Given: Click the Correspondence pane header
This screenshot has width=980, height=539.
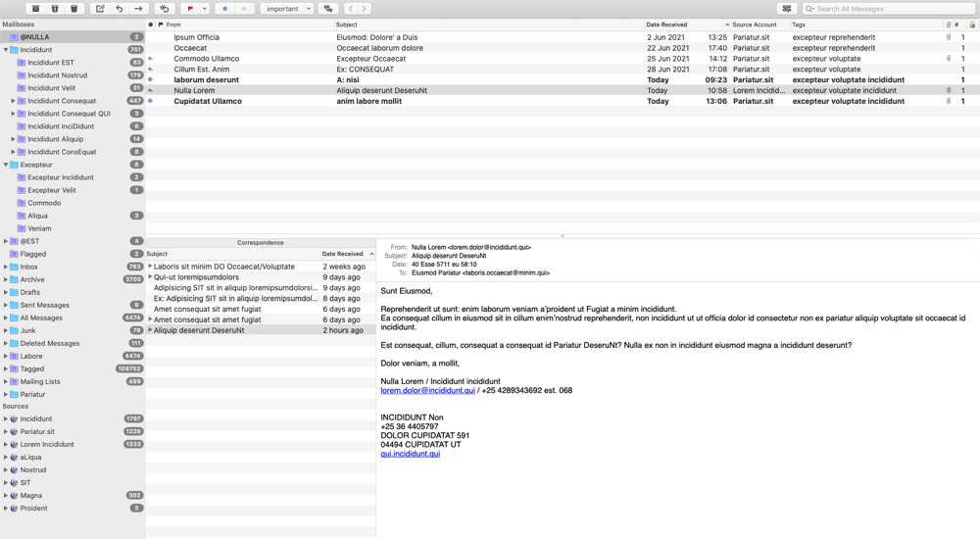Looking at the screenshot, I should click(260, 243).
